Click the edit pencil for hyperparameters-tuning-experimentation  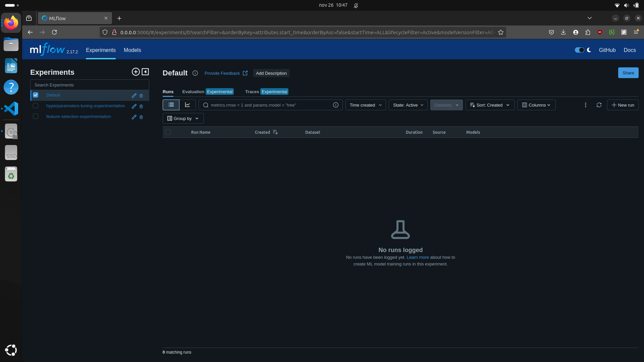[x=134, y=106]
